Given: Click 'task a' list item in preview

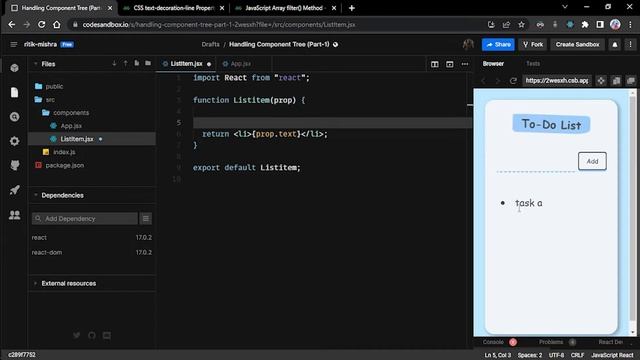Looking at the screenshot, I should [x=529, y=203].
